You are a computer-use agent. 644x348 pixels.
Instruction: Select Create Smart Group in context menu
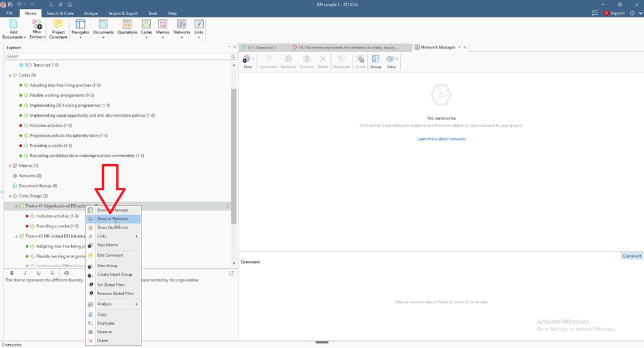point(113,275)
